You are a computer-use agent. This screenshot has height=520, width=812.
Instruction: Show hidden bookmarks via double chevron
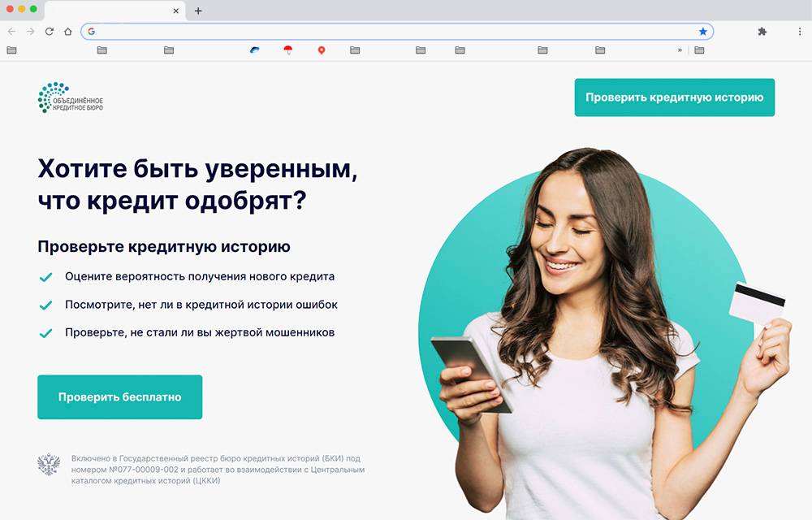[680, 50]
